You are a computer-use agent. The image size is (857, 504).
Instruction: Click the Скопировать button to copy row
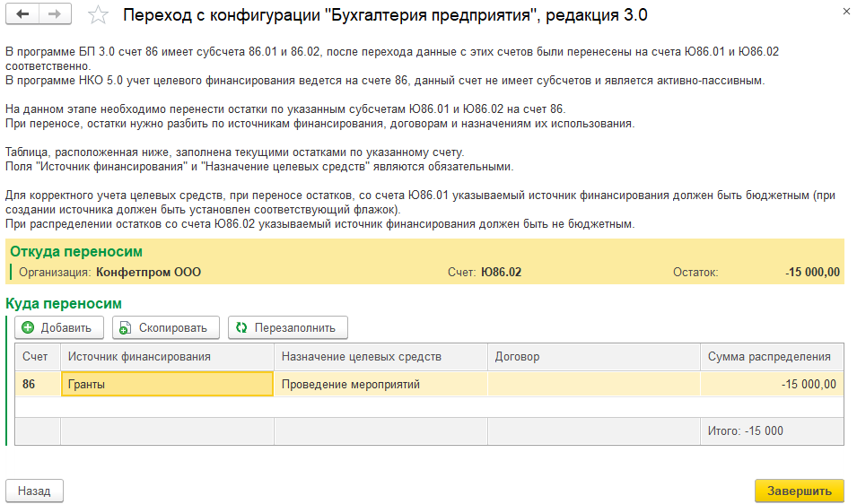(166, 327)
